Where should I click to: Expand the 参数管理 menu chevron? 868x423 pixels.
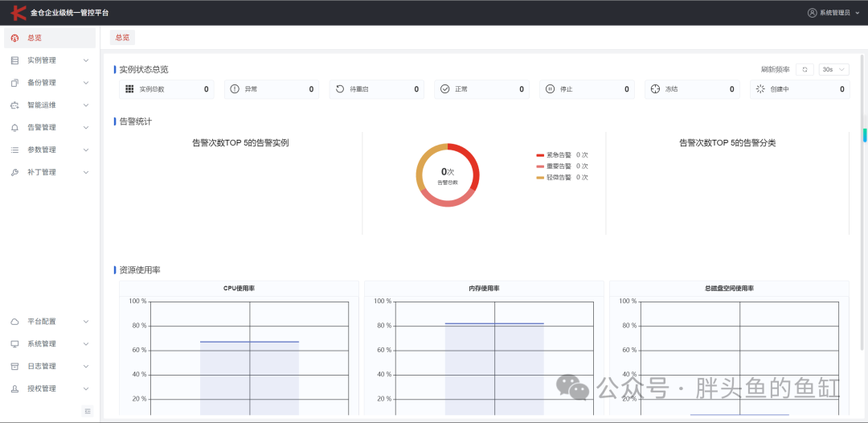click(86, 150)
